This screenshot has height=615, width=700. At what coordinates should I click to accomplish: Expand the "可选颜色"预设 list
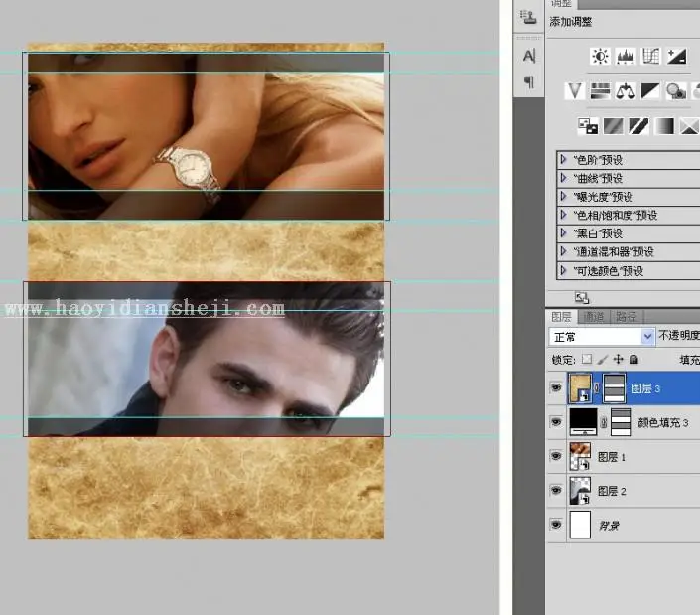[x=563, y=270]
